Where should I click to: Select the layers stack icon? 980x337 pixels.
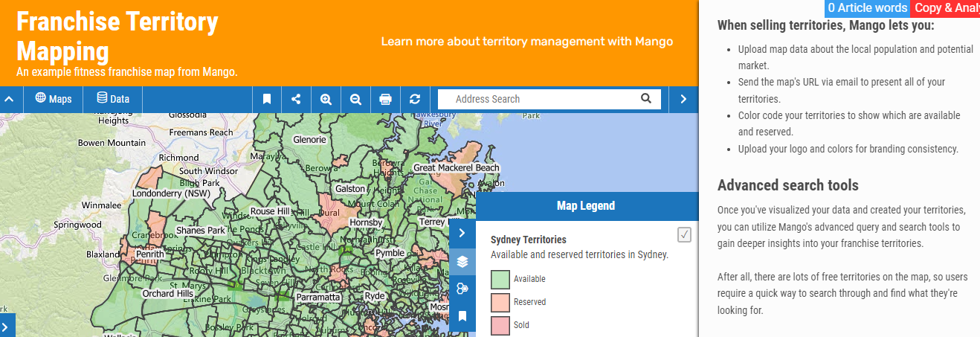pyautogui.click(x=462, y=261)
